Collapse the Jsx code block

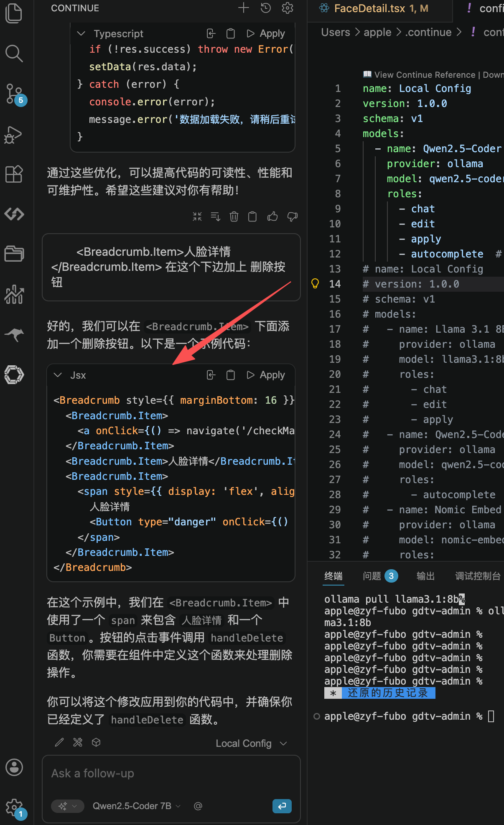tap(58, 375)
